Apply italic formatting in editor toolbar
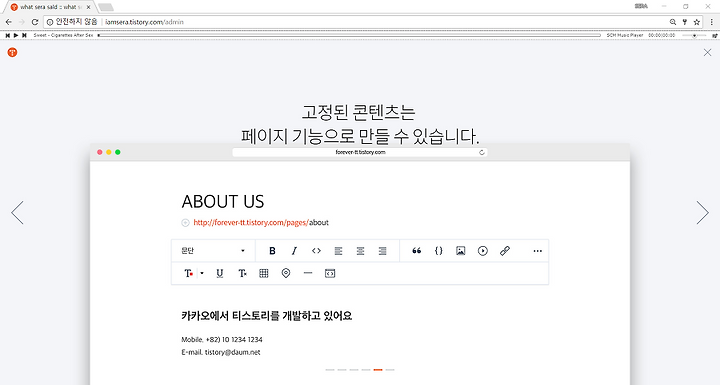The width and height of the screenshot is (720, 385). pos(294,251)
